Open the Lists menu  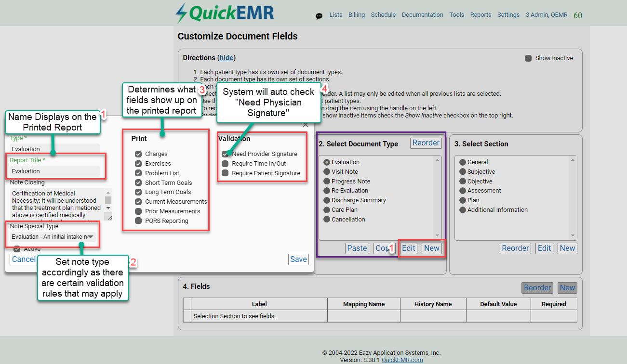pyautogui.click(x=336, y=15)
